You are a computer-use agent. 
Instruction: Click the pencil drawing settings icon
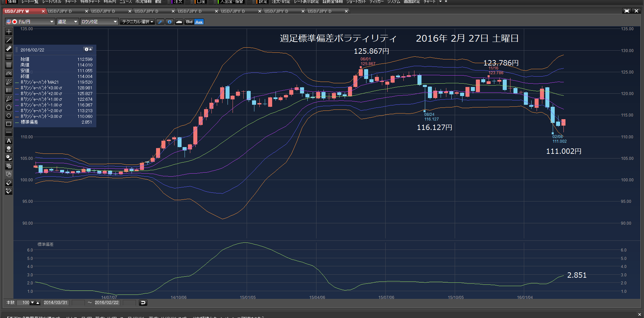tap(160, 22)
